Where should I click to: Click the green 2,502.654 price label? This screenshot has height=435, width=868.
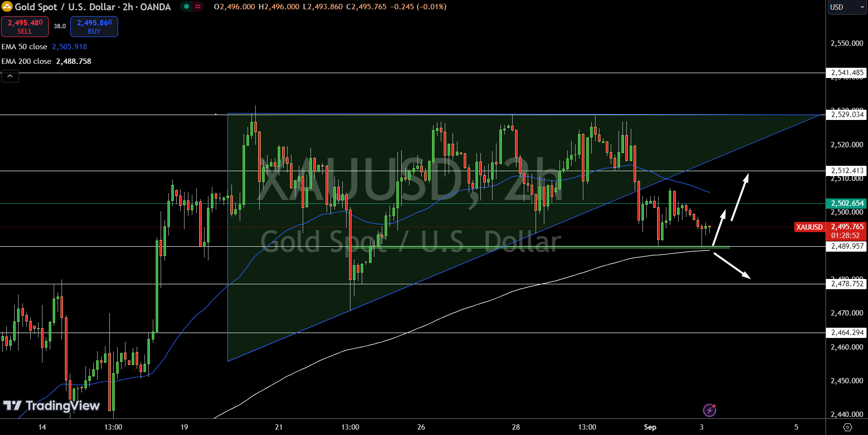click(x=847, y=203)
